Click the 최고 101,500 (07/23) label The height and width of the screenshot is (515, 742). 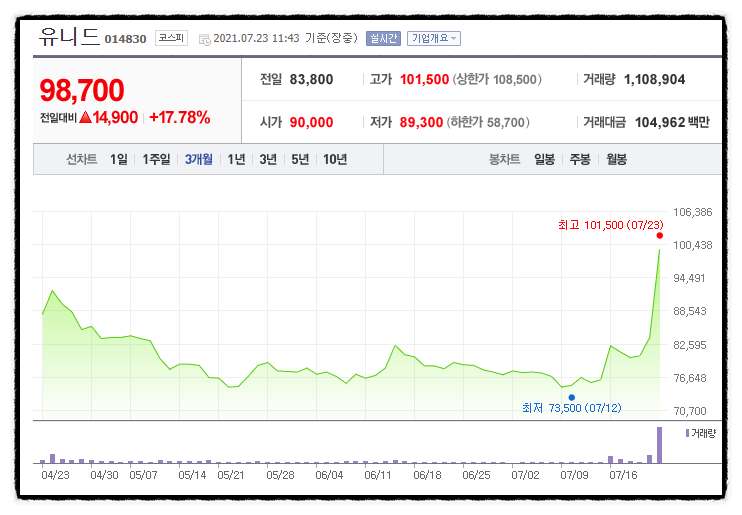(610, 225)
